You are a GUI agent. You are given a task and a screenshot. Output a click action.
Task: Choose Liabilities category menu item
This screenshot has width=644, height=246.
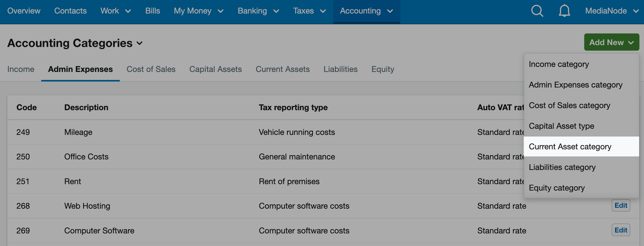[581, 167]
